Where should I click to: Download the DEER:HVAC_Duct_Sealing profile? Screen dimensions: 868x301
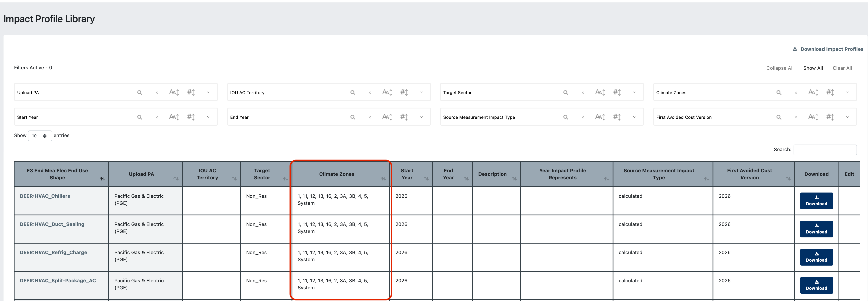(816, 229)
